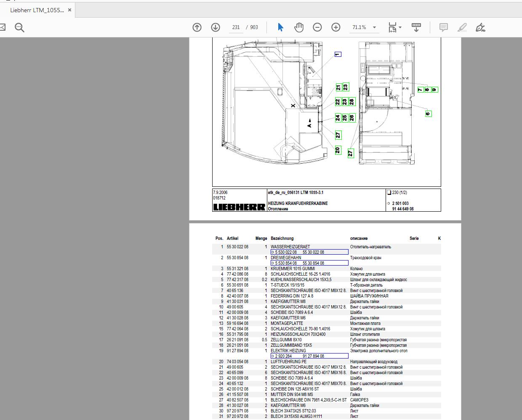Select the Liebherr LTM_1055 document tab
The height and width of the screenshot is (420, 522).
(x=37, y=9)
